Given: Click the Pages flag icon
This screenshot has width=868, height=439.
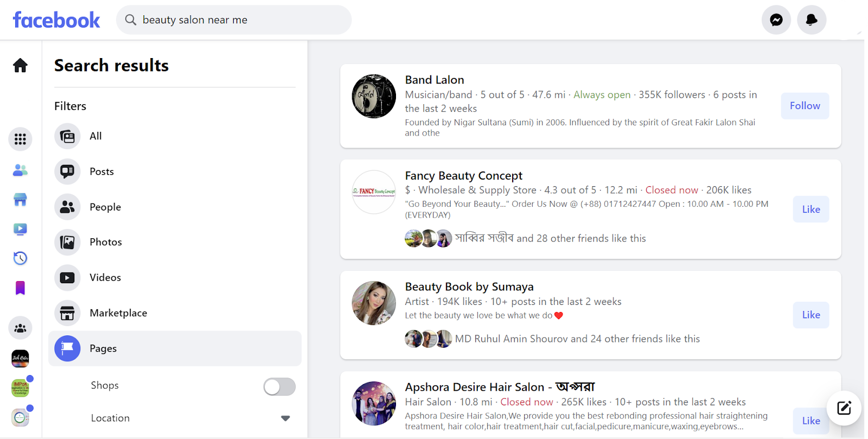Looking at the screenshot, I should click(x=67, y=348).
